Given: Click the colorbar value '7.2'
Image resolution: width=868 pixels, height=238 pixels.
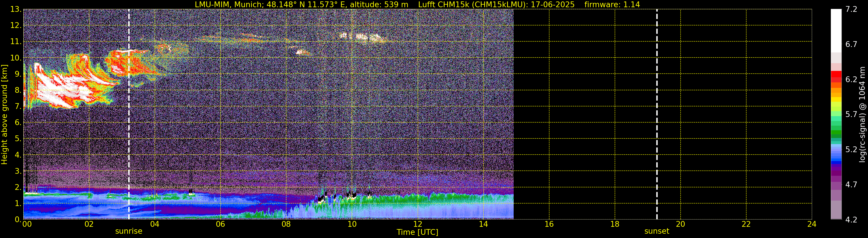Looking at the screenshot, I should pyautogui.click(x=851, y=10).
